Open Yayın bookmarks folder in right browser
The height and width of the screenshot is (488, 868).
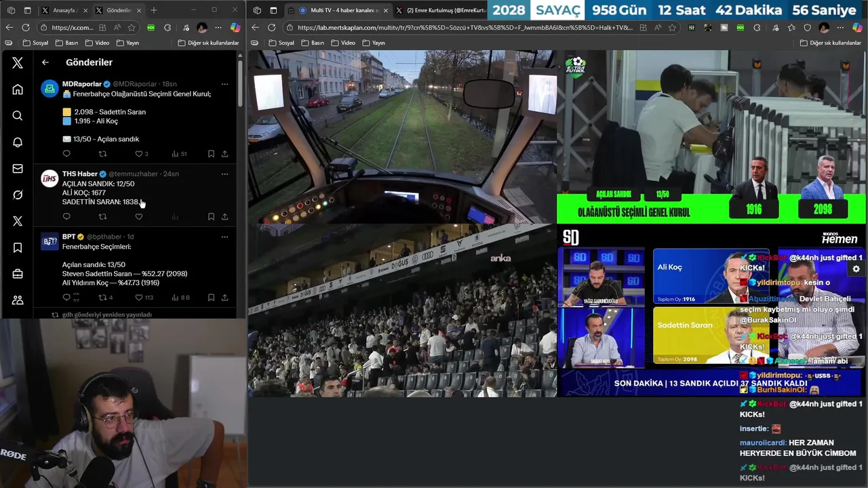pyautogui.click(x=374, y=43)
